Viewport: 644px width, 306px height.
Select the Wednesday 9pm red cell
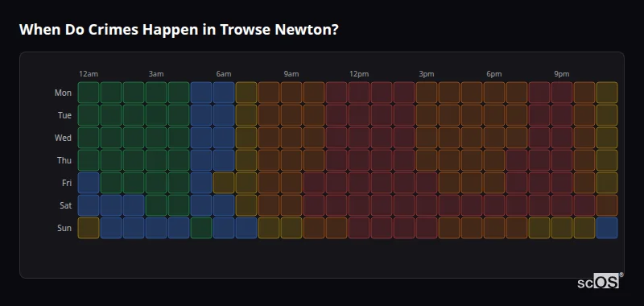[562, 138]
